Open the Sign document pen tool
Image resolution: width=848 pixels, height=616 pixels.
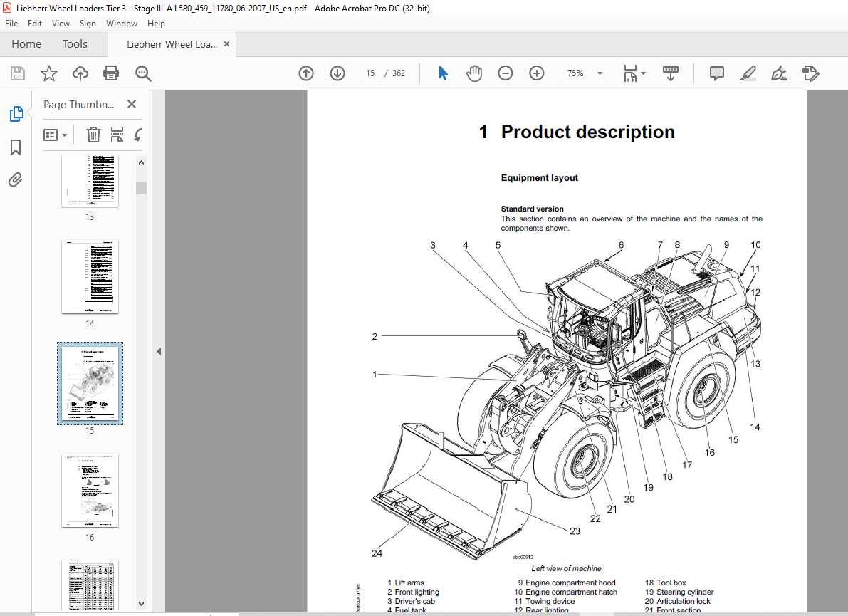(780, 73)
